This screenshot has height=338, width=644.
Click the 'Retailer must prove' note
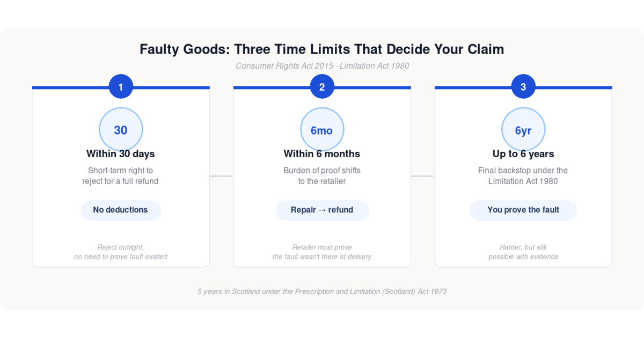(322, 252)
